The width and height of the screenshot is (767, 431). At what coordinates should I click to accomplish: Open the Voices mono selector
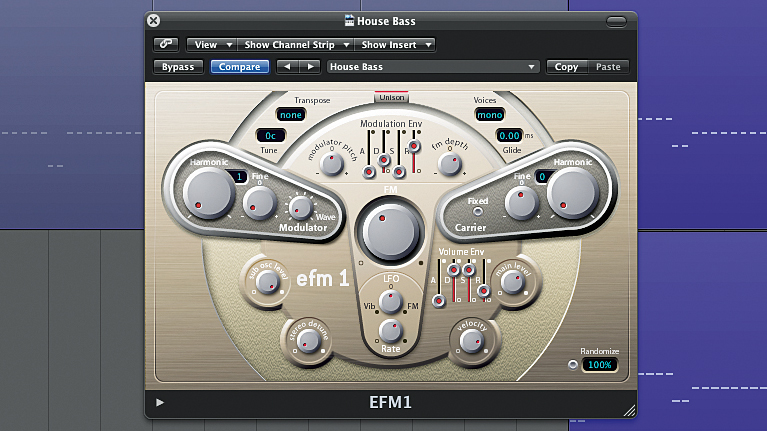490,115
